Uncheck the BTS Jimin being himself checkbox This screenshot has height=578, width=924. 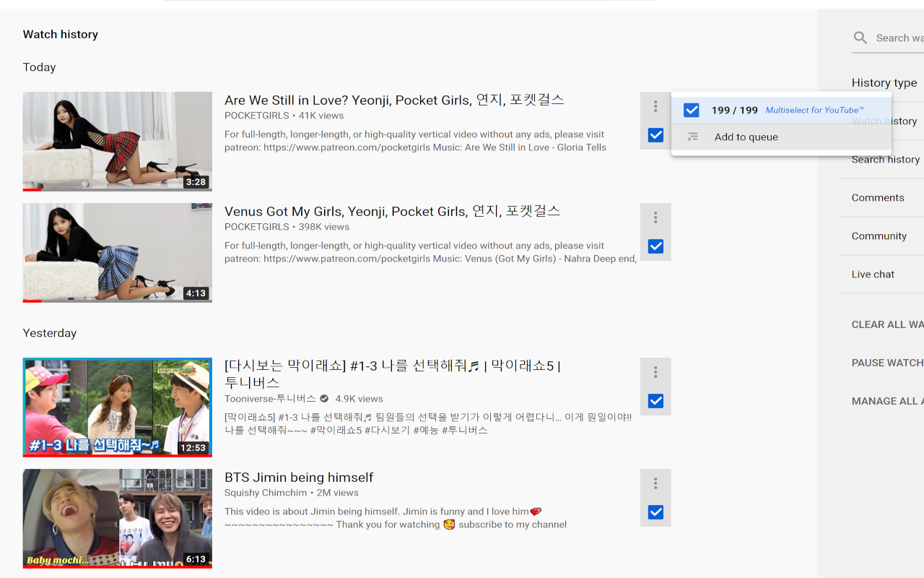coord(655,512)
